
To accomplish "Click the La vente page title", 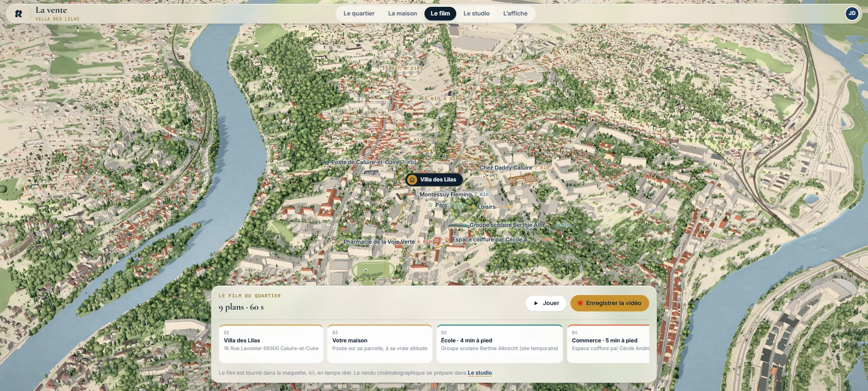I will (51, 10).
